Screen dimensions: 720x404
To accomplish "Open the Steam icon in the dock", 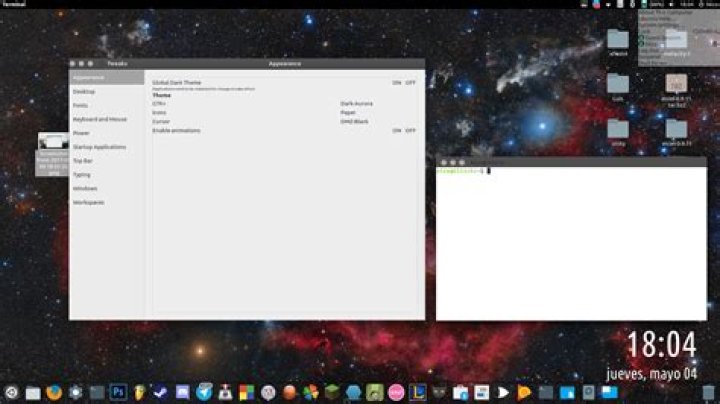I will (x=161, y=393).
